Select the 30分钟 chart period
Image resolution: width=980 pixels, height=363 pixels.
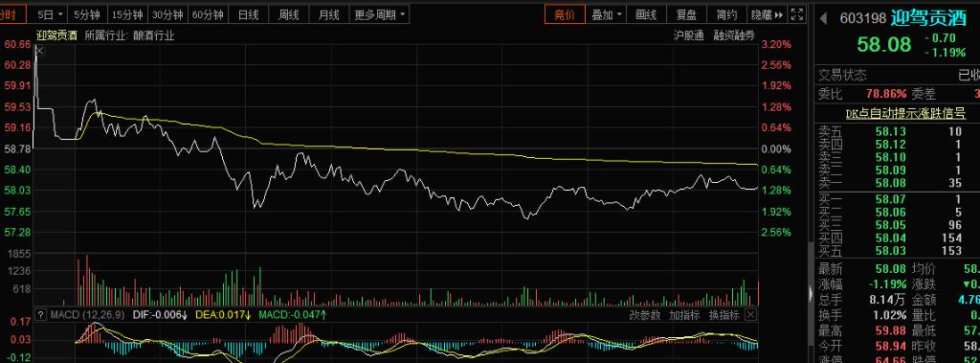[x=167, y=14]
